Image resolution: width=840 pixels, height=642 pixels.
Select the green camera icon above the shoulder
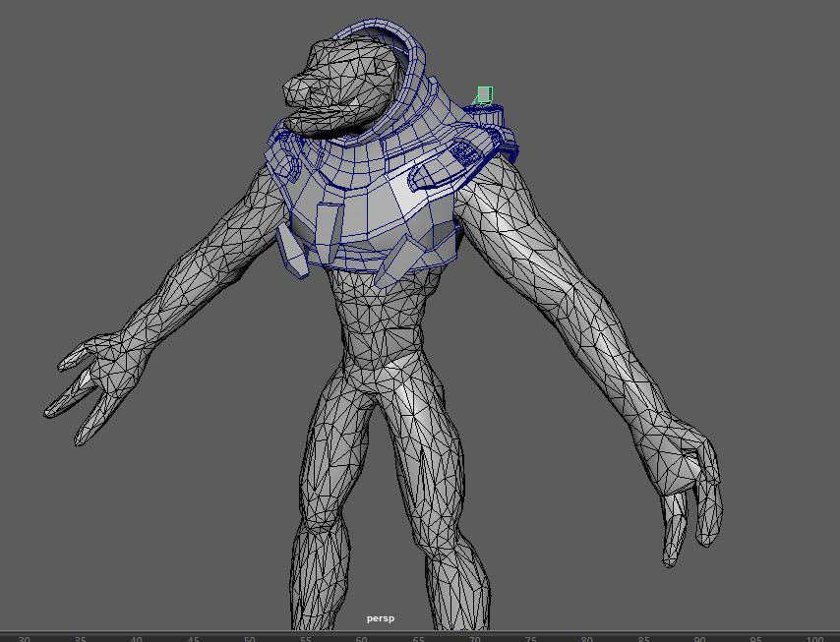483,95
